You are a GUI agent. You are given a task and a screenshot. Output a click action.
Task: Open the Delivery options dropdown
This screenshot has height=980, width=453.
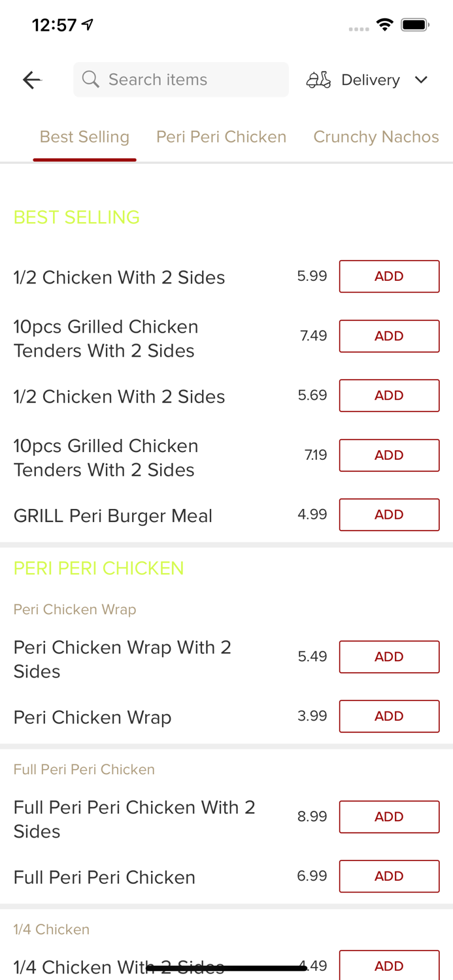(x=370, y=79)
